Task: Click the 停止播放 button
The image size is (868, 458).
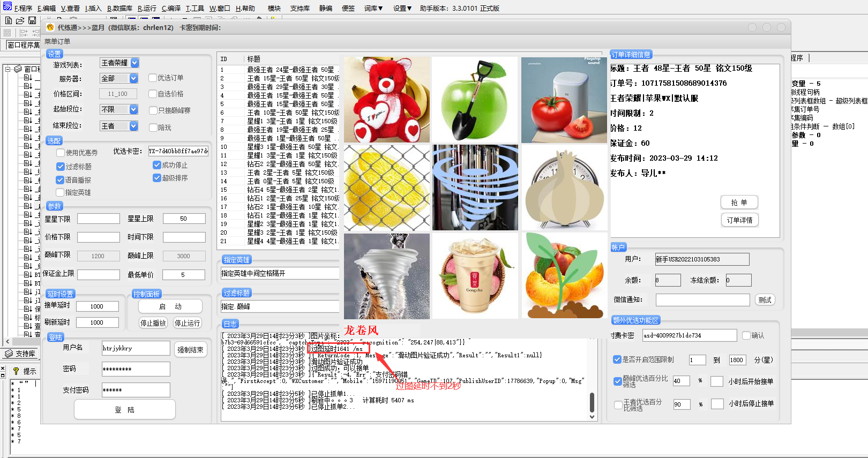Action: 153,323
